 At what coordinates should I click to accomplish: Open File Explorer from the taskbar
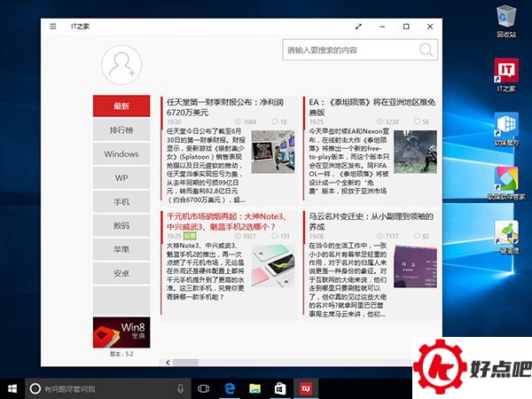tap(254, 388)
